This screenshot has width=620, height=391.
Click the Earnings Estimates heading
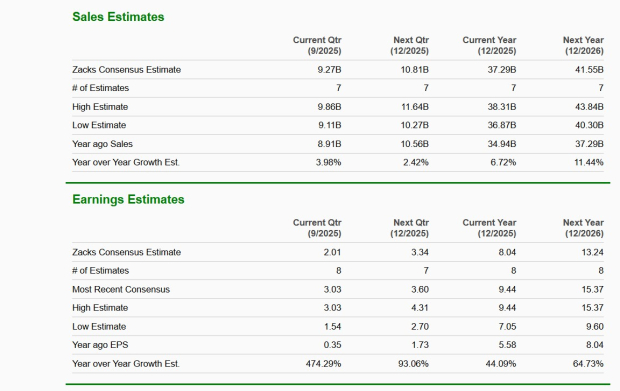pyautogui.click(x=128, y=199)
